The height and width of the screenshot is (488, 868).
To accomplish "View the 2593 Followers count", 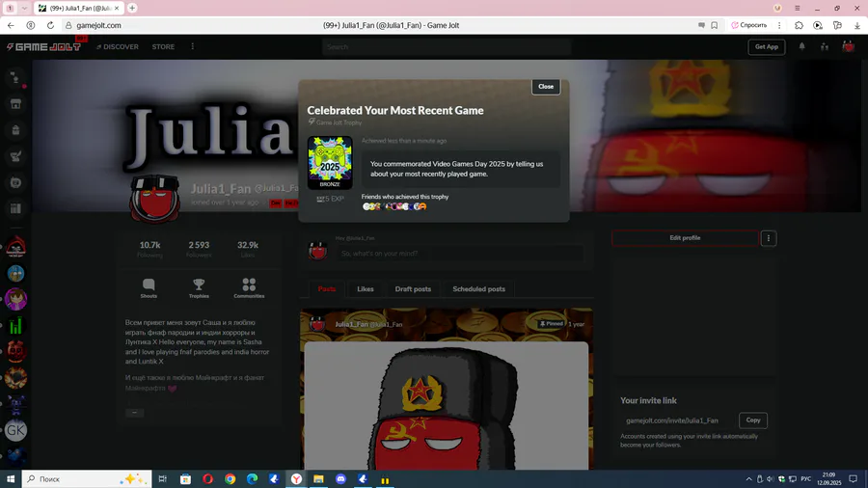I will point(199,249).
